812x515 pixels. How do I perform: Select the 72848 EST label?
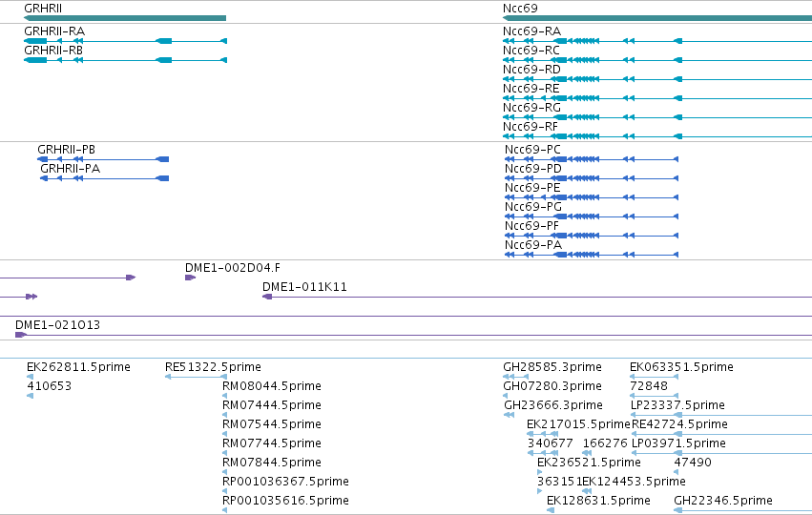tap(649, 386)
